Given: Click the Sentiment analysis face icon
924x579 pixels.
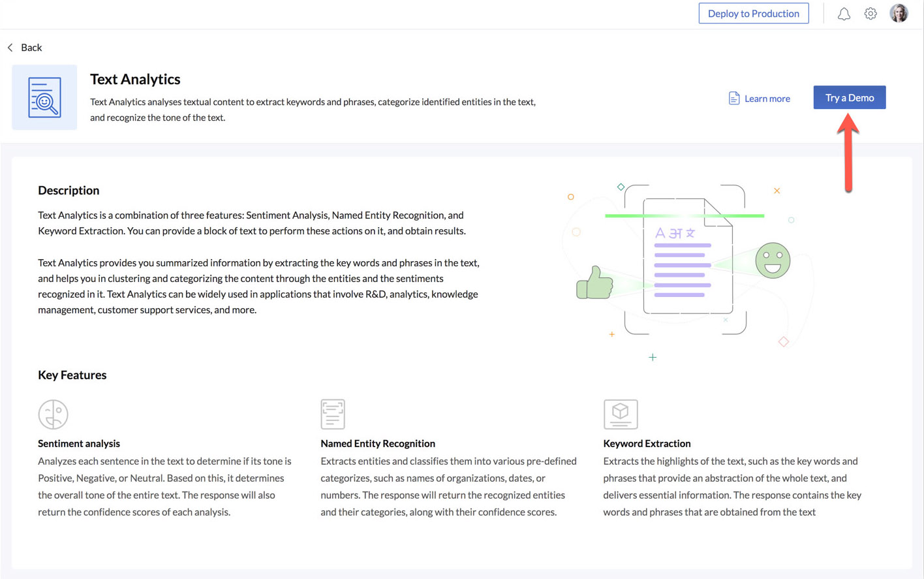Looking at the screenshot, I should click(x=53, y=414).
